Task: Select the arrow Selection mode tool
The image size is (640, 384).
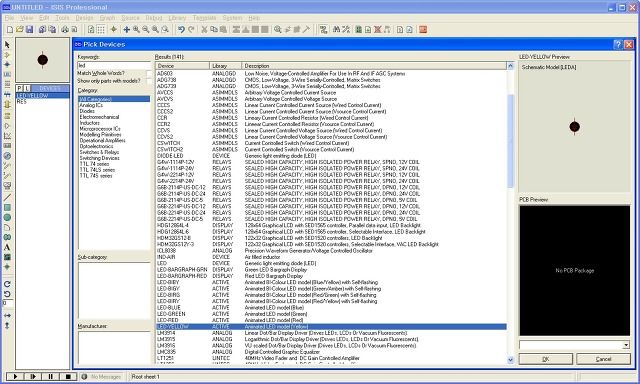Action: pos(7,44)
